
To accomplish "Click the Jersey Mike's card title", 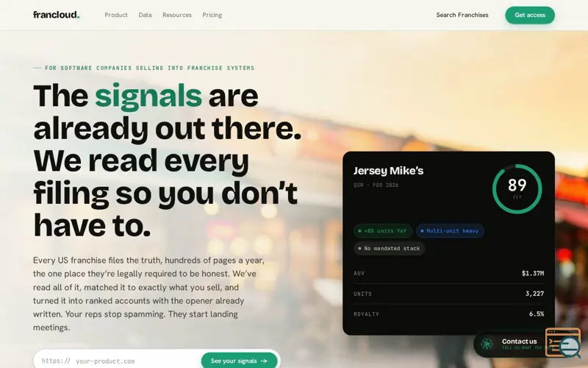I will coord(389,171).
